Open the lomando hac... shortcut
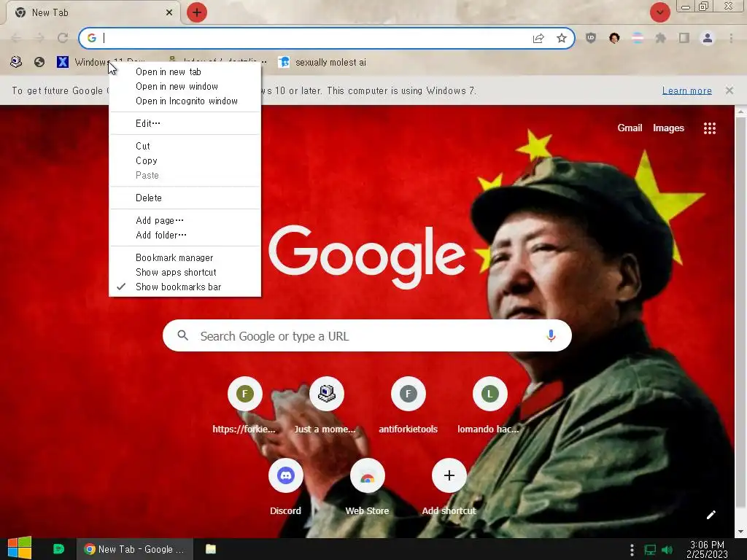 489,405
